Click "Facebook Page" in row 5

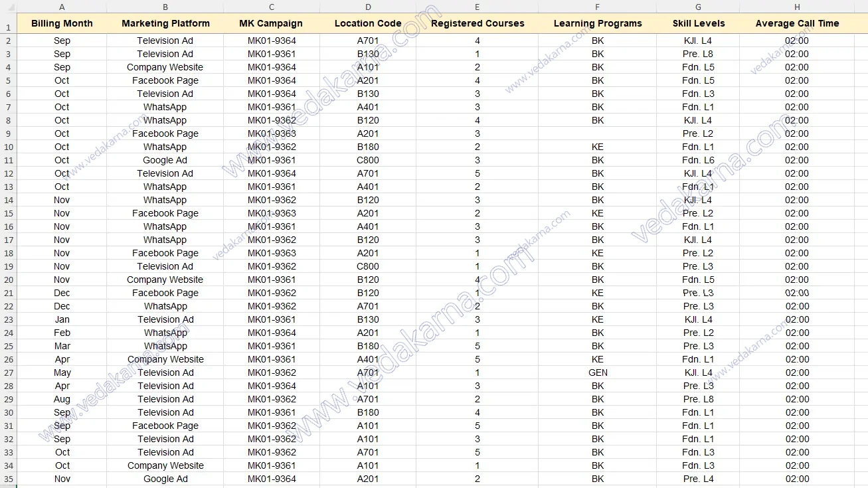tap(165, 80)
